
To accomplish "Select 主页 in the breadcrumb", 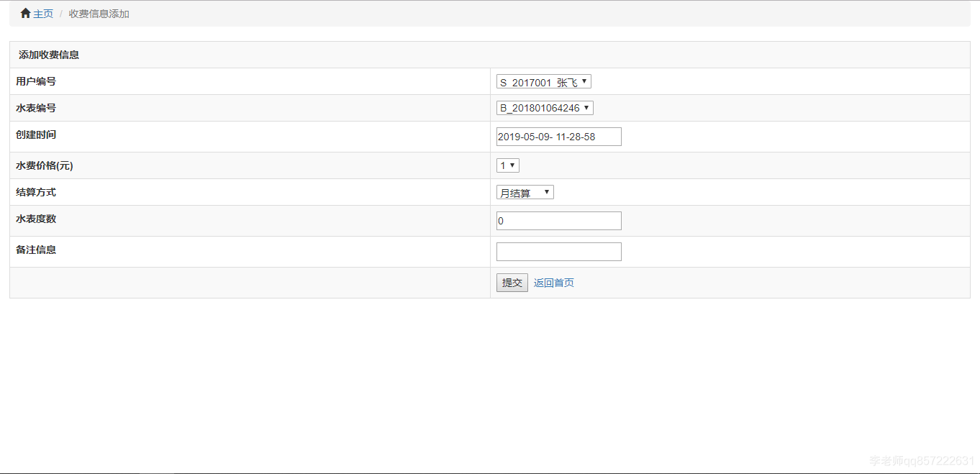I will 43,13.
